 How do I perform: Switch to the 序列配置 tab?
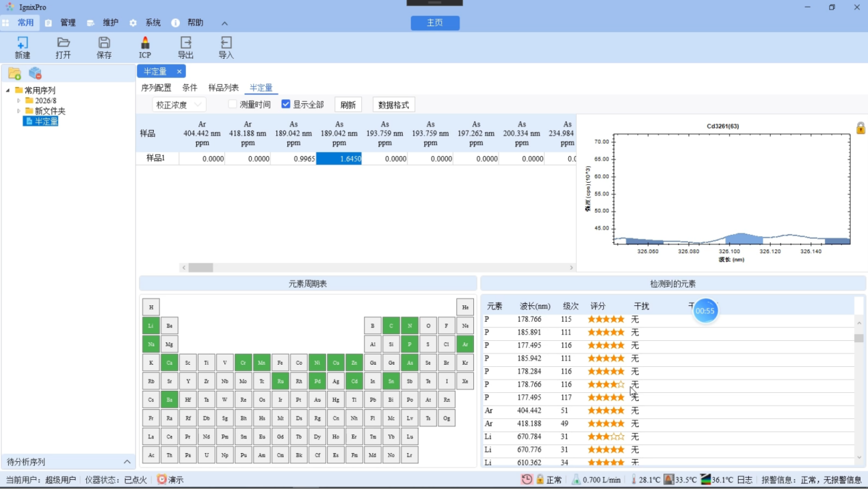click(156, 88)
